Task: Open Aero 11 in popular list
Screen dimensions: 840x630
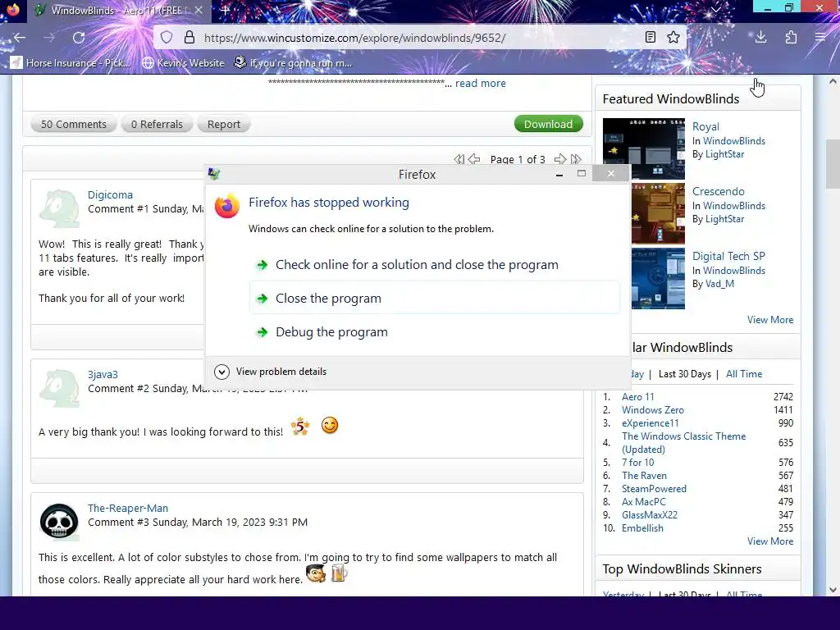Action: (x=637, y=397)
